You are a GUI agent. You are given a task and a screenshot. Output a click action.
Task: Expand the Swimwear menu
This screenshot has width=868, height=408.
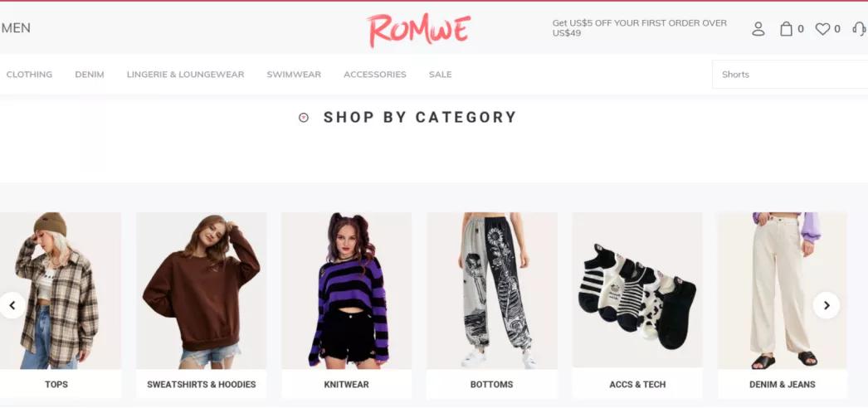pyautogui.click(x=294, y=74)
